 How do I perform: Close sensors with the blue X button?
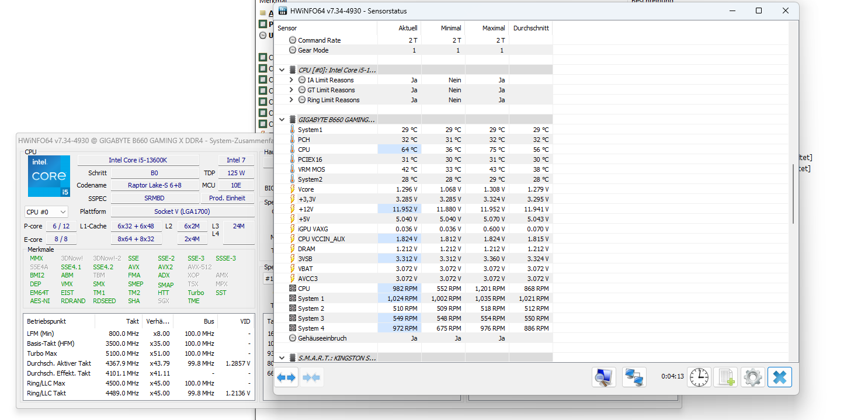pyautogui.click(x=779, y=377)
